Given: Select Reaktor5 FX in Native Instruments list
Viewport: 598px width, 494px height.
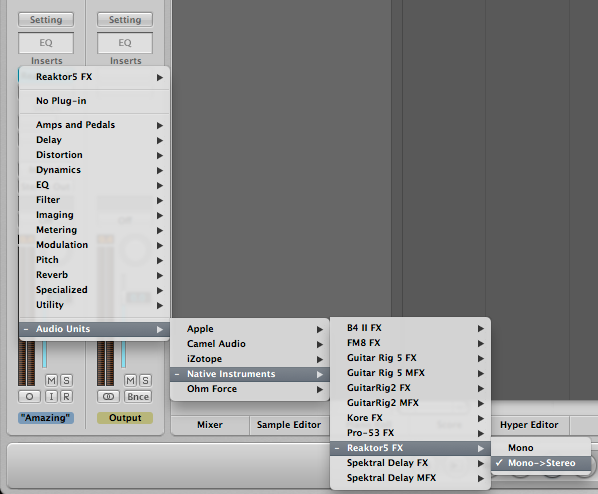Looking at the screenshot, I should click(410, 448).
